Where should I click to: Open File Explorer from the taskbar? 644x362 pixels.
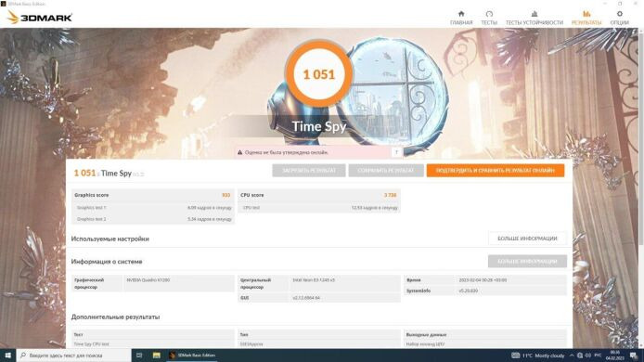pos(157,356)
